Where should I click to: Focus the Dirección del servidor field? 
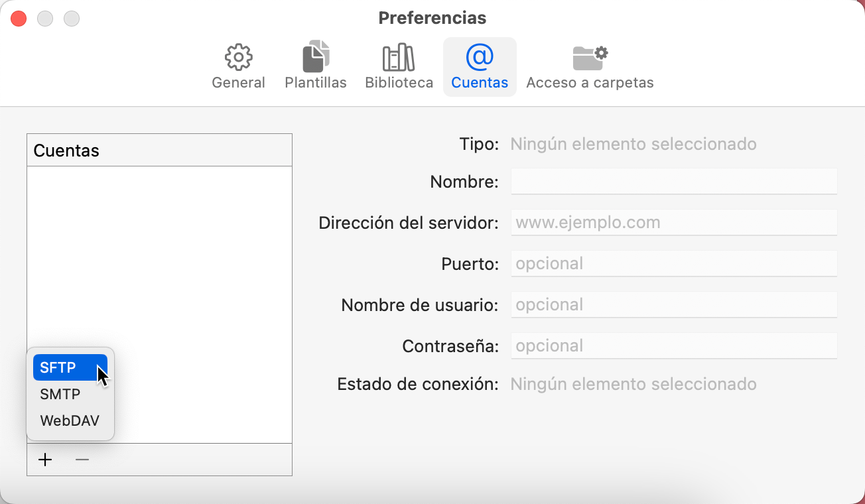coord(674,222)
